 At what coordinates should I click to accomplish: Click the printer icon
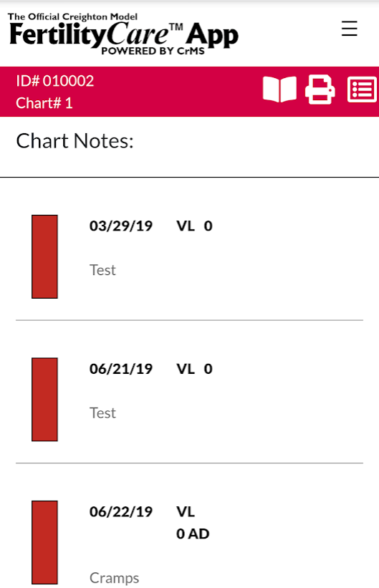point(320,90)
